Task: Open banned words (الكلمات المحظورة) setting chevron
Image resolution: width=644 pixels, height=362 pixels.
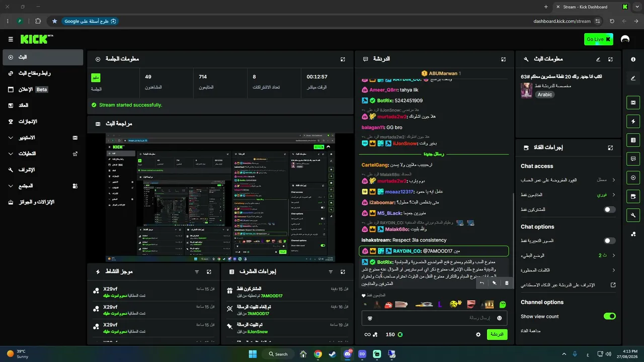Action: pyautogui.click(x=614, y=270)
